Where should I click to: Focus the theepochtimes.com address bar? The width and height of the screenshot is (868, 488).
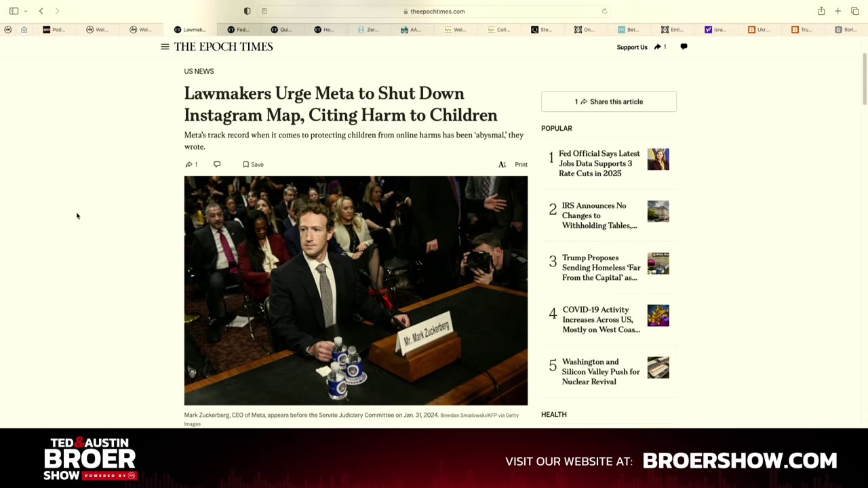point(434,11)
